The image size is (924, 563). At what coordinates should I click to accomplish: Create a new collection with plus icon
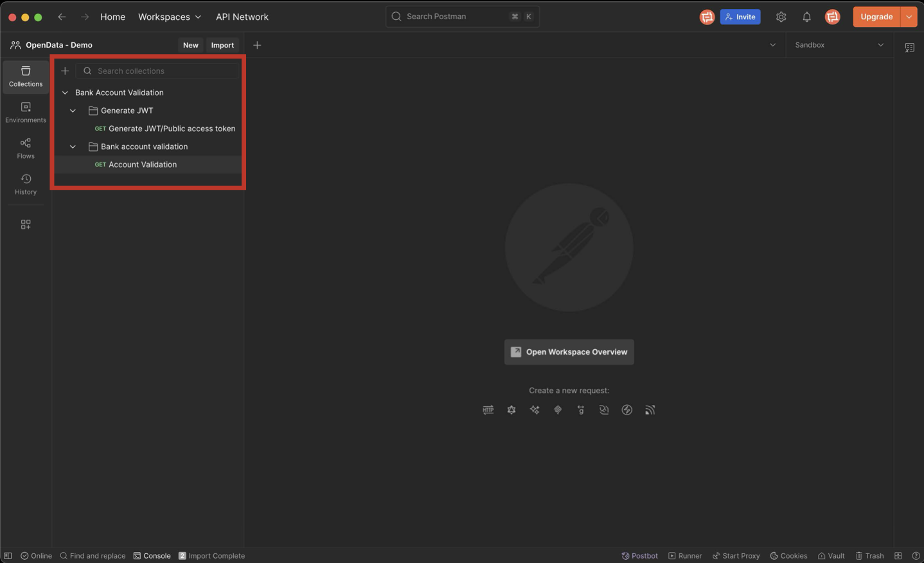click(x=65, y=71)
